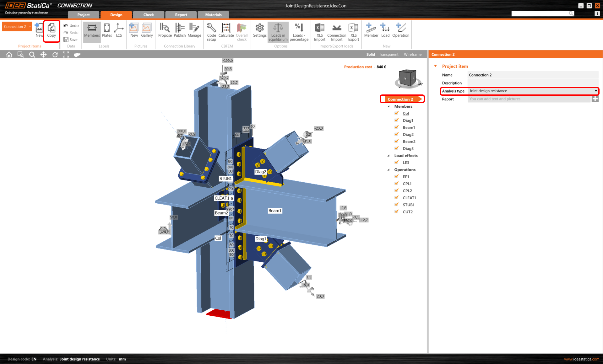Image resolution: width=603 pixels, height=364 pixels.
Task: Add a new Operation from the ribbon
Action: (400, 30)
